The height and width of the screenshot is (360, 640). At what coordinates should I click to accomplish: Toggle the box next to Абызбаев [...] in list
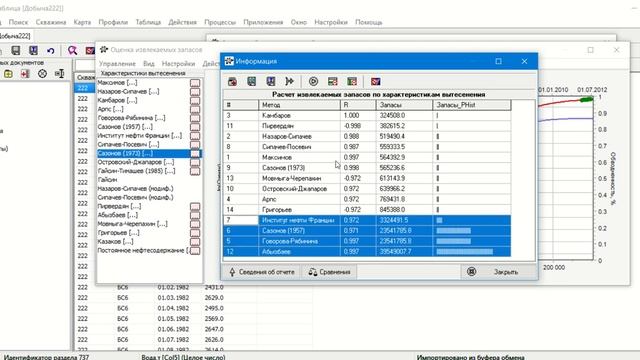tap(195, 216)
